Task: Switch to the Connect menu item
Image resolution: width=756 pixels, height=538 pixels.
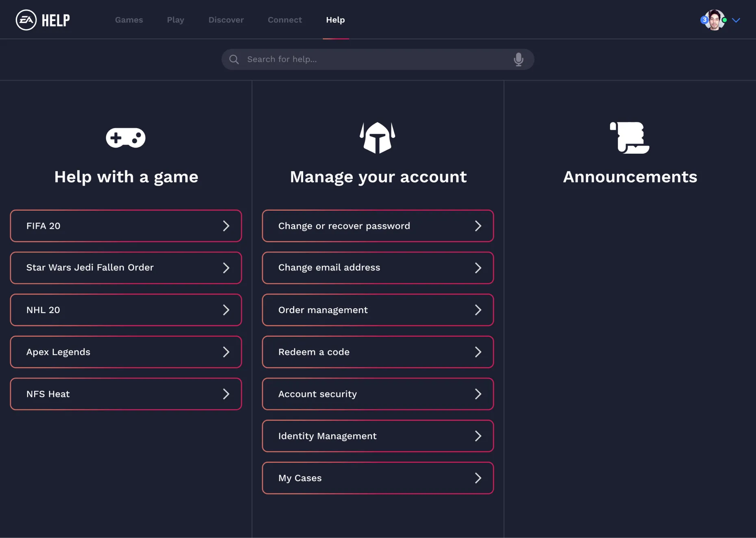Action: click(285, 20)
